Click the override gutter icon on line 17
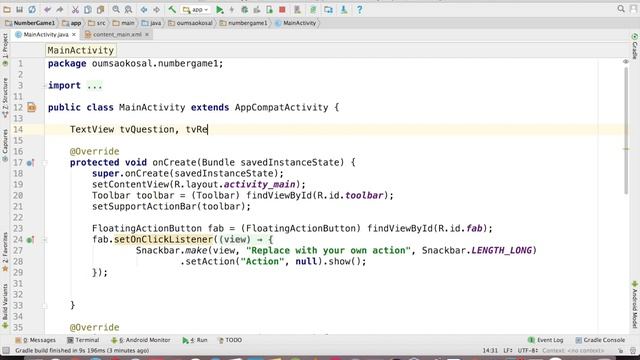Viewport: 640px width, 360px height. click(x=30, y=163)
